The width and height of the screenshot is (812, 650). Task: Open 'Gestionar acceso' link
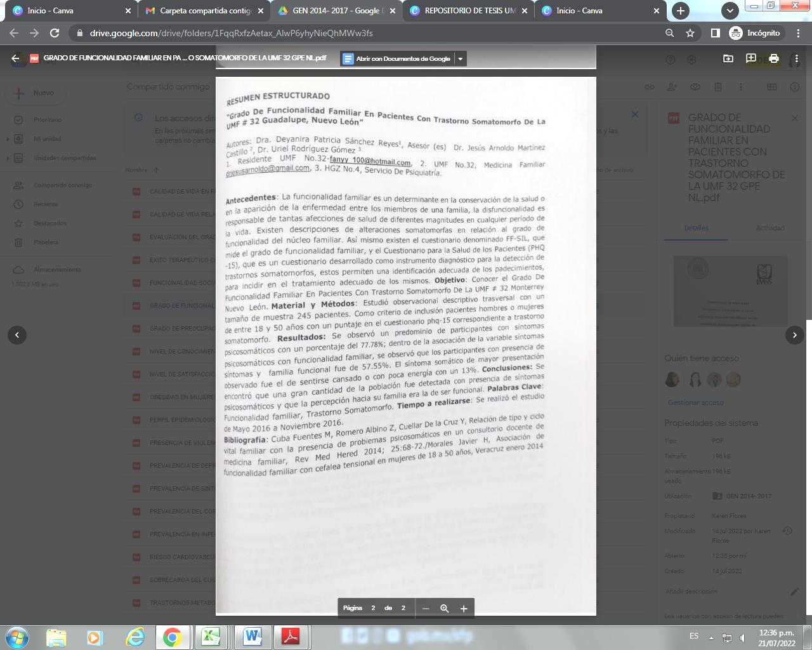695,402
